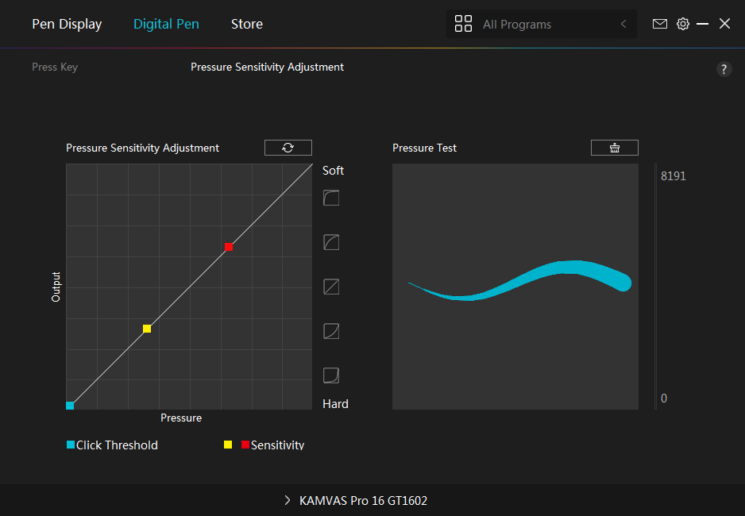The height and width of the screenshot is (516, 745).
Task: Click the All Programs grid icon
Action: point(463,24)
